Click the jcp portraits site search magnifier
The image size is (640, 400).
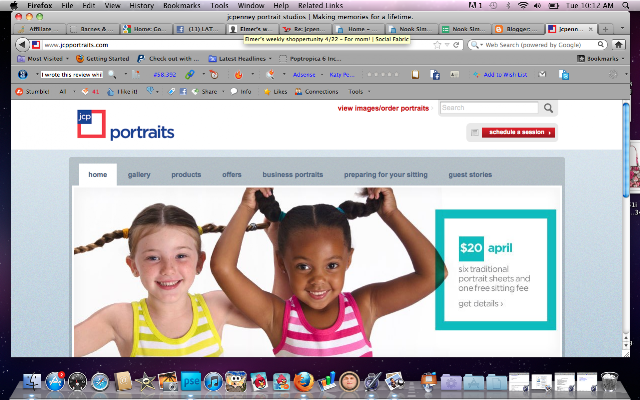pos(548,108)
